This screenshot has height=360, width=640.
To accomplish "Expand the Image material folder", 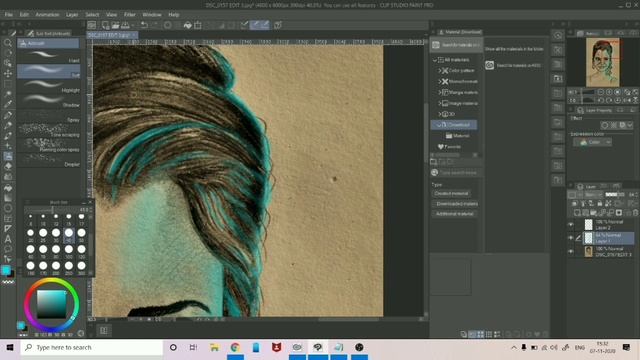I will point(440,104).
